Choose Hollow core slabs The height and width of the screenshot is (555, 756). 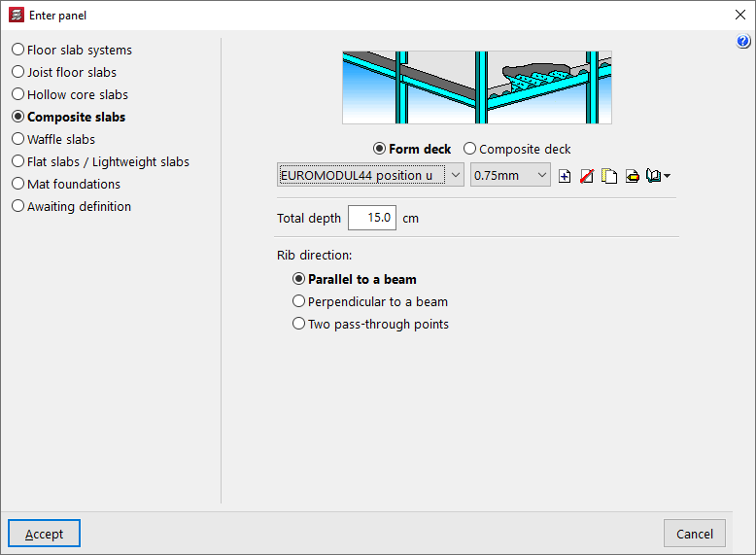tap(70, 94)
